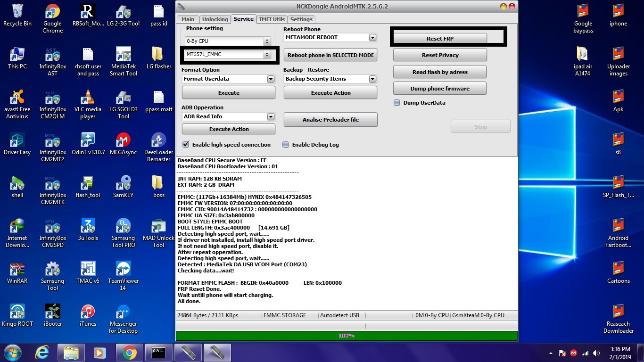Viewport: 644px width, 362px height.
Task: Open the Google baypass desktop file
Action: pos(583,19)
